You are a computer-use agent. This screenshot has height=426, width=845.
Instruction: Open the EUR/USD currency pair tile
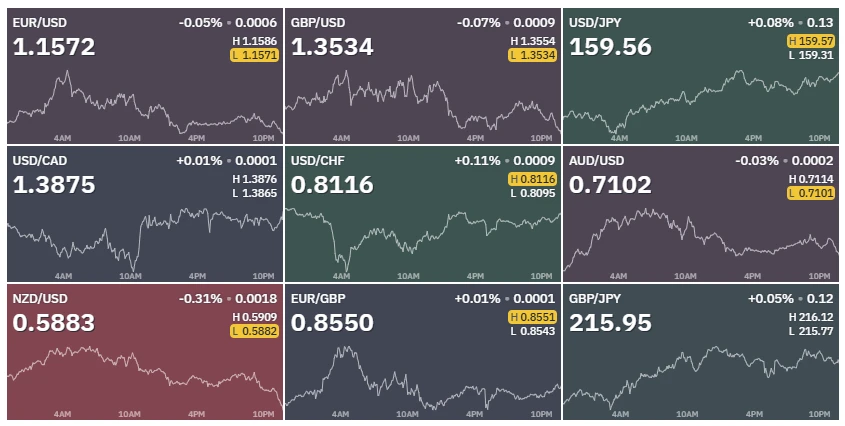144,75
